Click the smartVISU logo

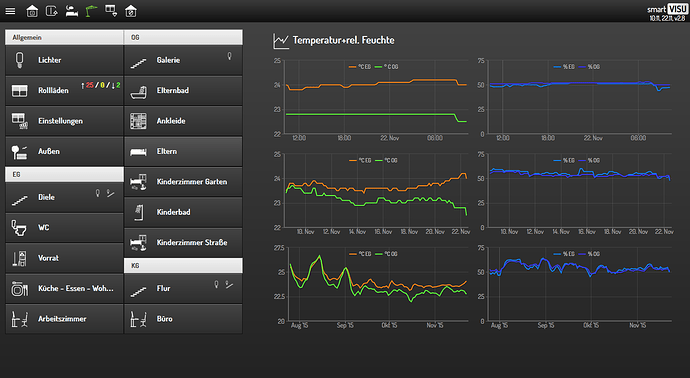point(666,9)
